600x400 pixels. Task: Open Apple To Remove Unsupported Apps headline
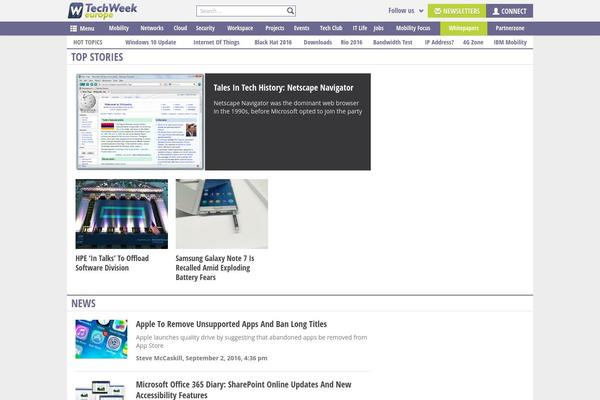pos(231,324)
